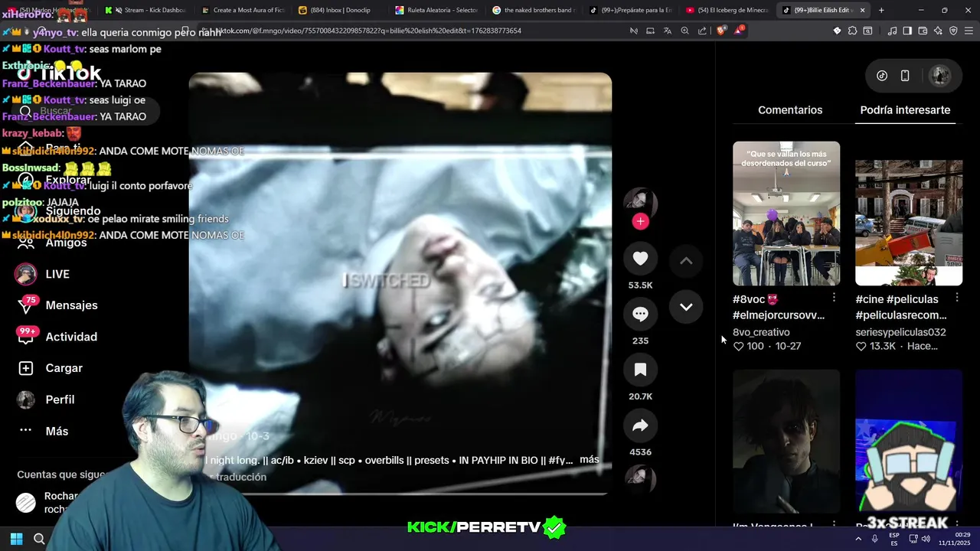
Task: Open Actividad with the 99+ badge
Action: point(58,337)
